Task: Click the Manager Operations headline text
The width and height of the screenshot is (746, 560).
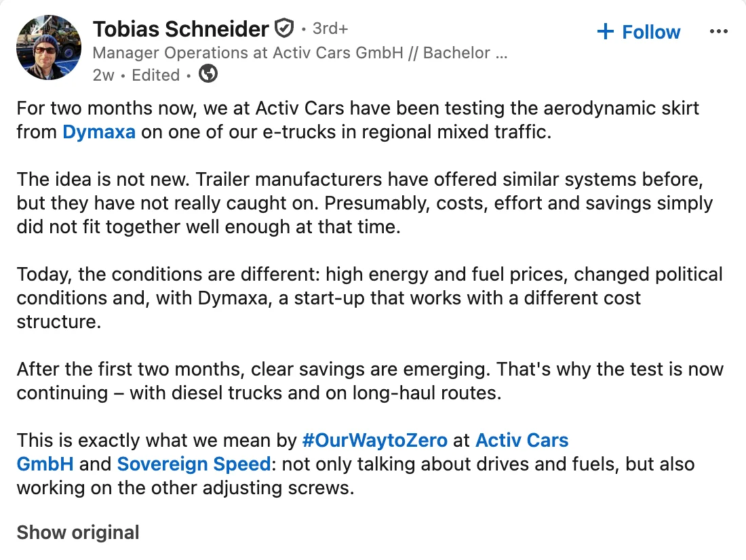Action: [300, 52]
